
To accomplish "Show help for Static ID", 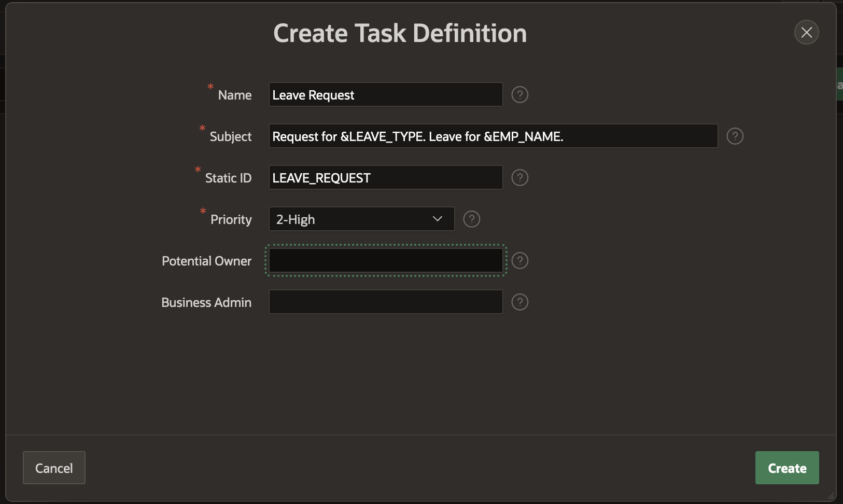I will click(x=519, y=178).
